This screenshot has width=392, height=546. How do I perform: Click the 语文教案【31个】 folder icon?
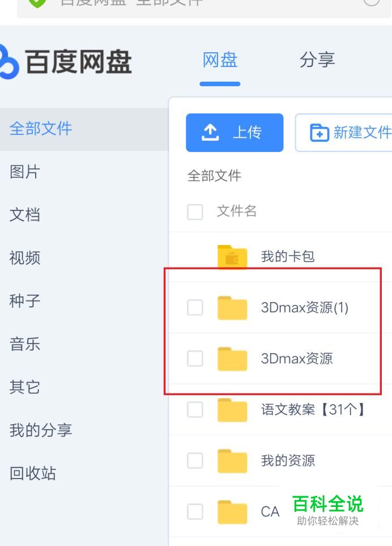coord(232,410)
